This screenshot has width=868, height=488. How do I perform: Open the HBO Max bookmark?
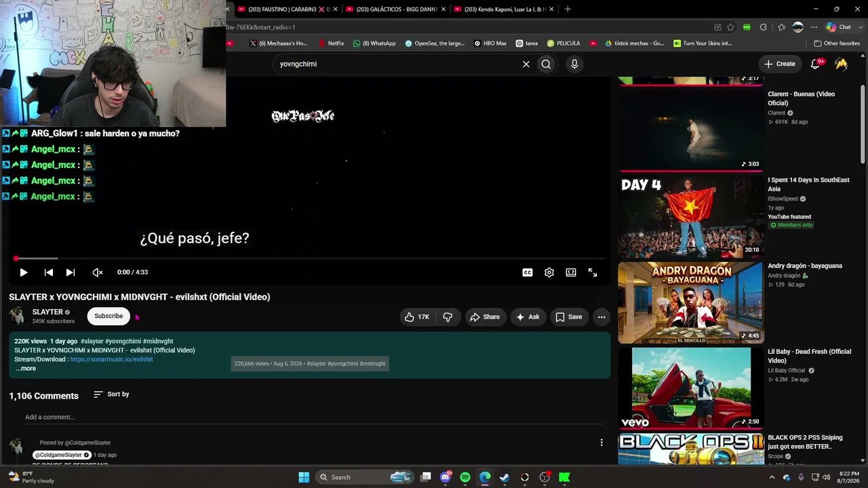(490, 43)
